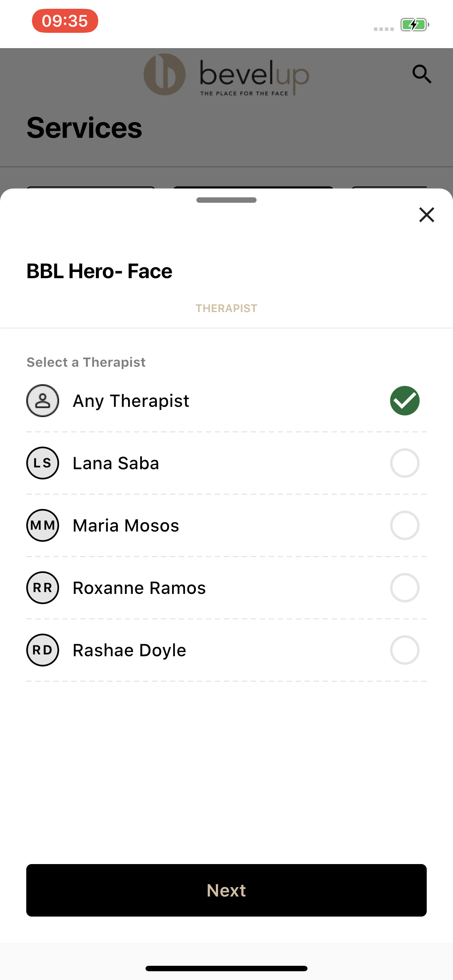Select Lana Saba radio button
Screen dimensions: 453x980
tap(404, 463)
